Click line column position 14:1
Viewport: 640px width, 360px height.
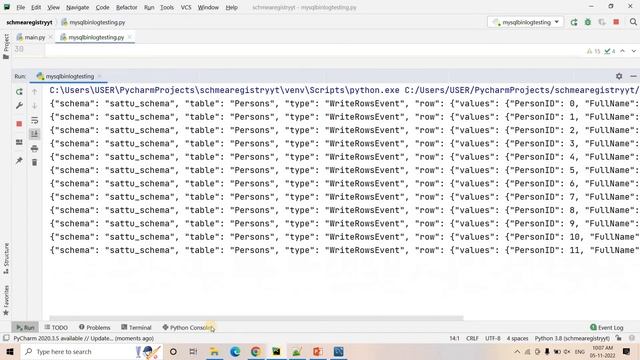(454, 338)
